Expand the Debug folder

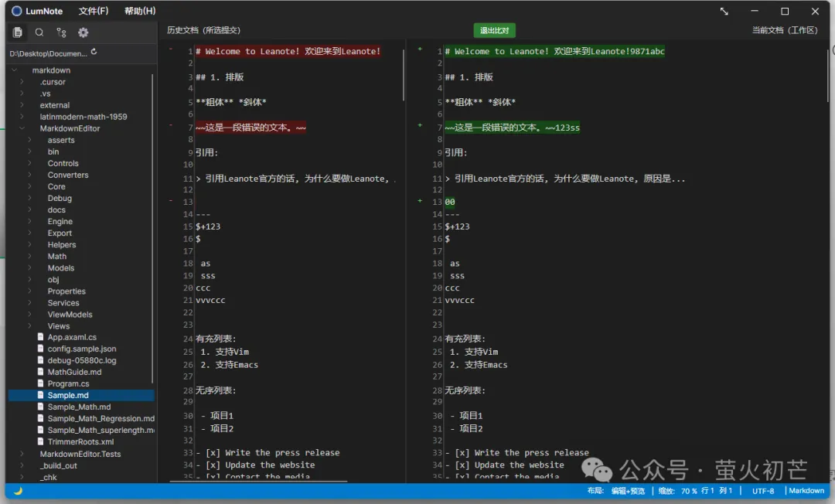(30, 198)
